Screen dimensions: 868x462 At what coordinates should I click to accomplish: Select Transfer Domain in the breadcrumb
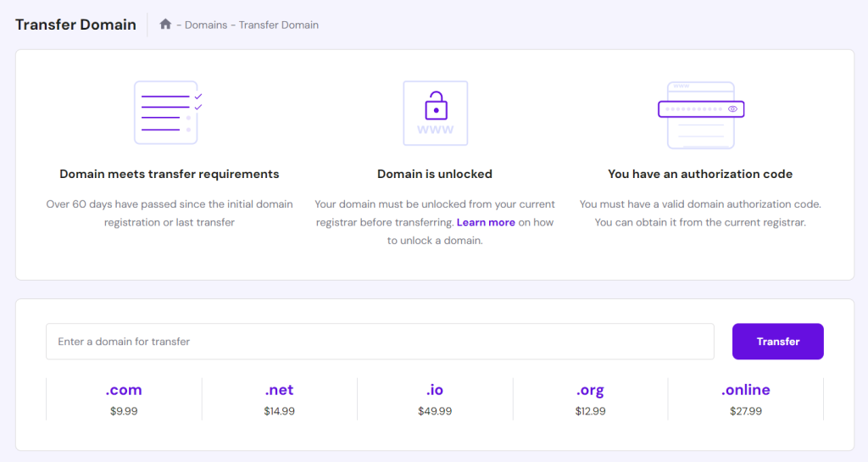278,25
